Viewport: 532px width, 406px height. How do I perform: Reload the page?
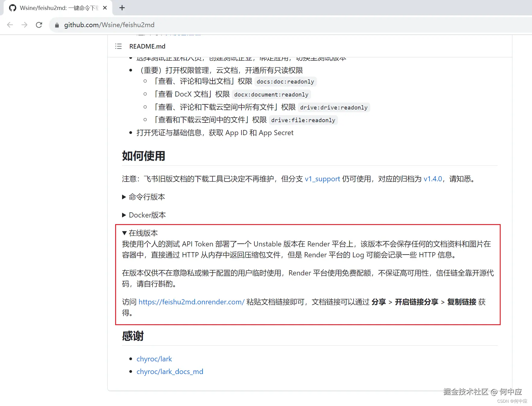(39, 25)
